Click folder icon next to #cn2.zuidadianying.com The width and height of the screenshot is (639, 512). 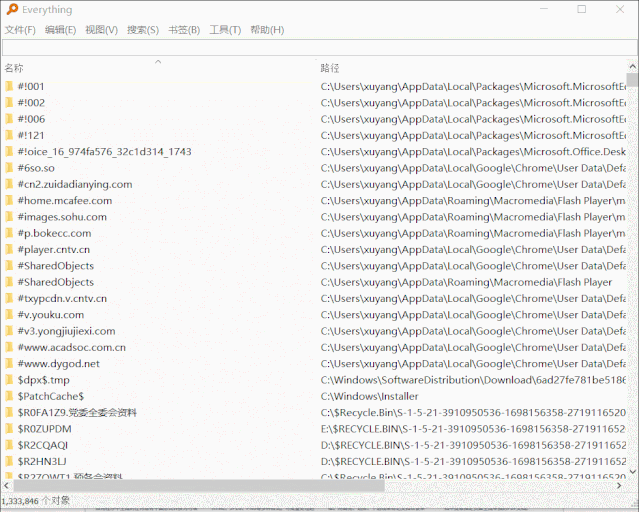pyautogui.click(x=9, y=184)
